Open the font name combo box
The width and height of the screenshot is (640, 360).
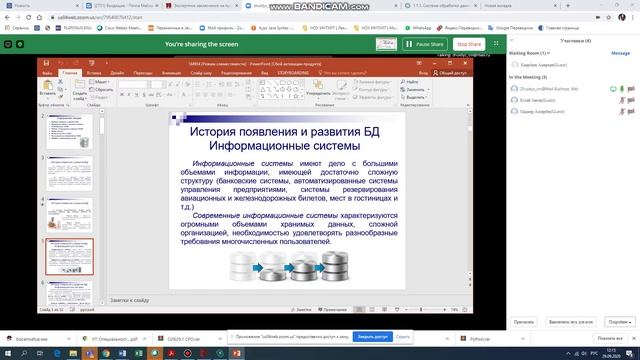pos(133,84)
